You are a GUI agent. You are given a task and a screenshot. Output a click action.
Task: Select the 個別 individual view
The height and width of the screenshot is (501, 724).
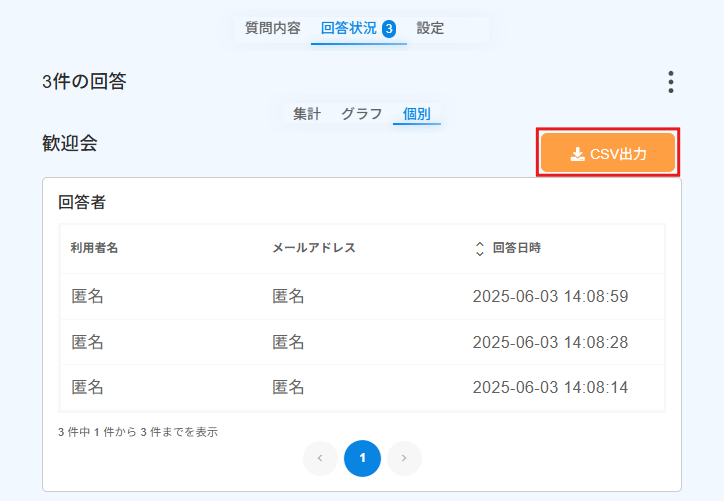click(416, 114)
